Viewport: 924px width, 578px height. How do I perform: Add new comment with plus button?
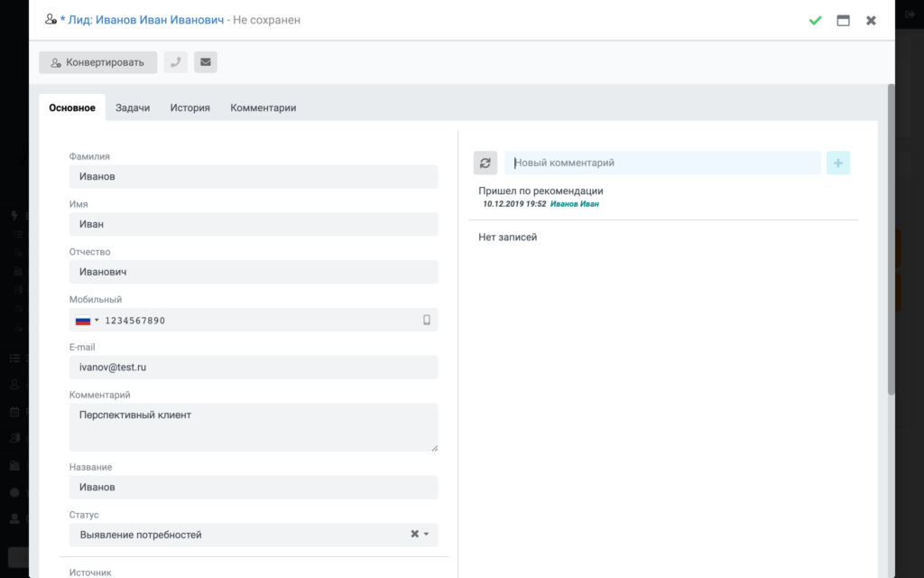click(838, 163)
